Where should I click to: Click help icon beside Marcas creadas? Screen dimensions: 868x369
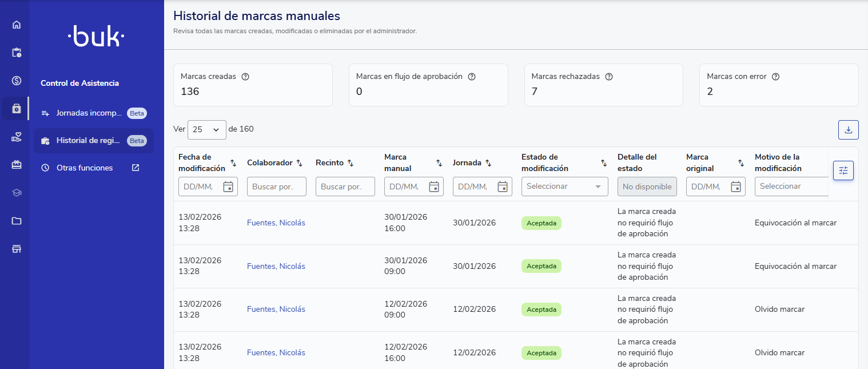coord(245,77)
